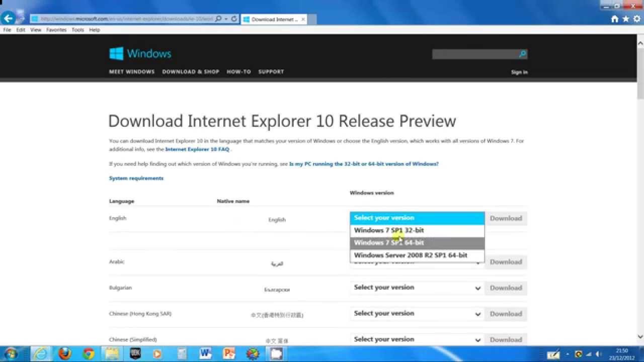Open the Edit menu
644x362 pixels.
[21, 30]
